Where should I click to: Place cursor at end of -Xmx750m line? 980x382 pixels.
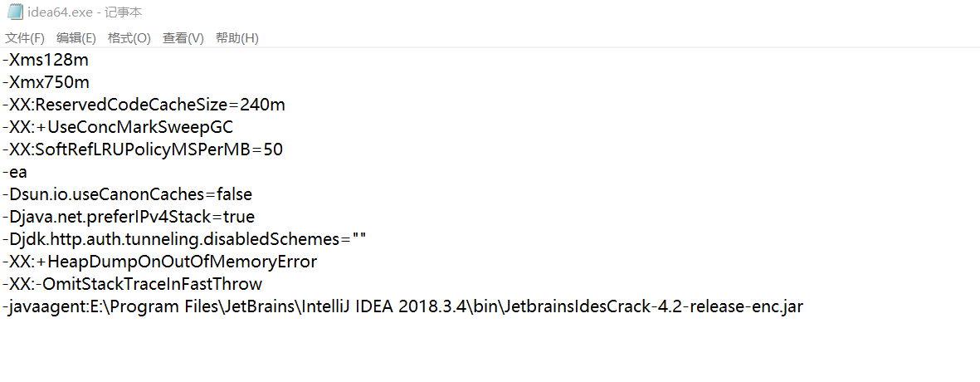pos(90,82)
